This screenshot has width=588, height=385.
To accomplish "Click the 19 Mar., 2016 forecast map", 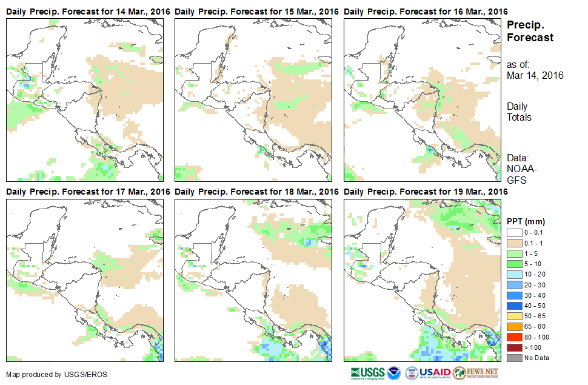I will [x=423, y=280].
